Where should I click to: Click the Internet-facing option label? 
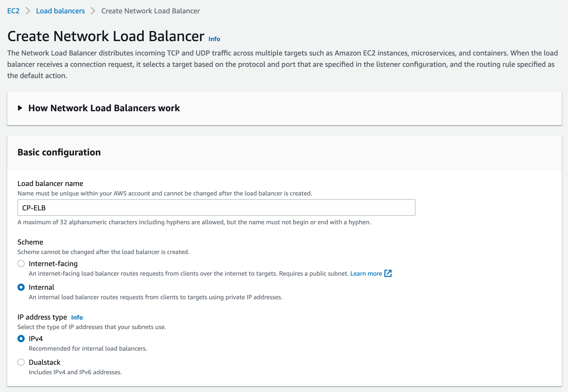click(x=53, y=264)
